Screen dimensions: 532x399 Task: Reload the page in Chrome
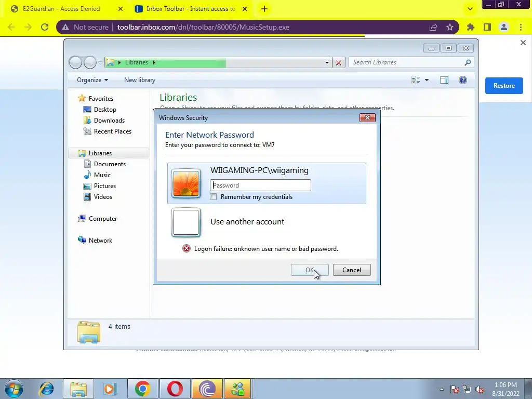coord(45,27)
